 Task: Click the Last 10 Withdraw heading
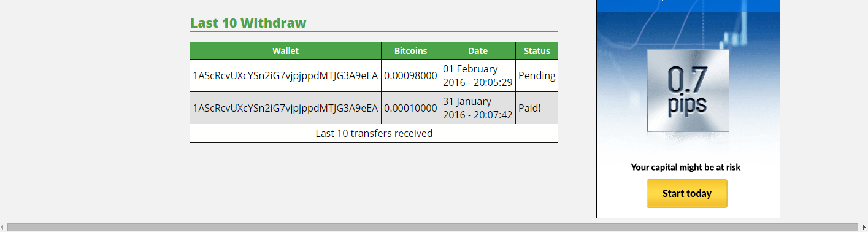tap(248, 23)
